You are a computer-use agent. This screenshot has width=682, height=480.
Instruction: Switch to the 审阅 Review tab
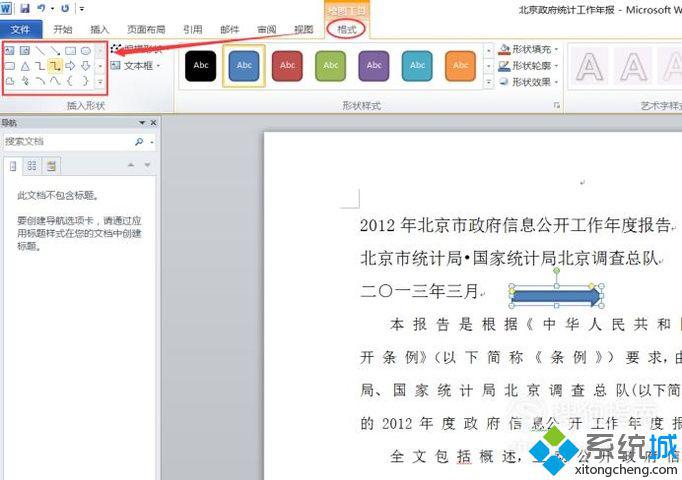[267, 29]
